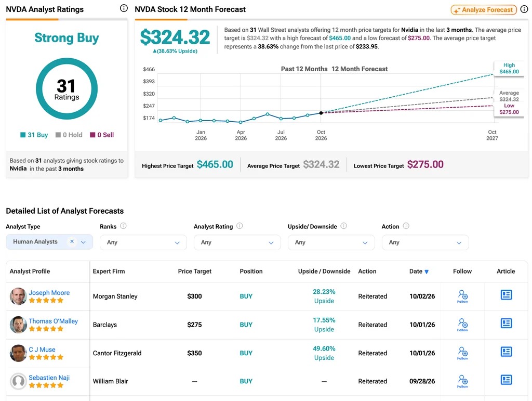Click Sebastien Naji's placeholder avatar
This screenshot has height=401, width=532.
18,381
